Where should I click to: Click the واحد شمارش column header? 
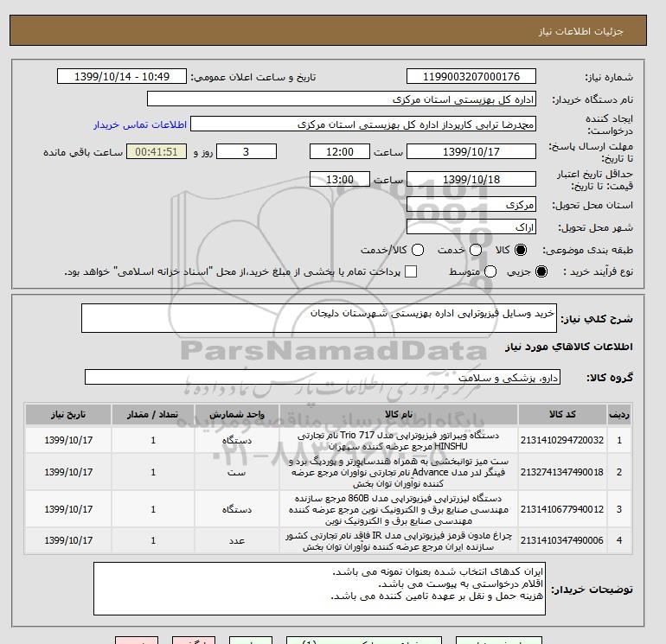pos(237,414)
